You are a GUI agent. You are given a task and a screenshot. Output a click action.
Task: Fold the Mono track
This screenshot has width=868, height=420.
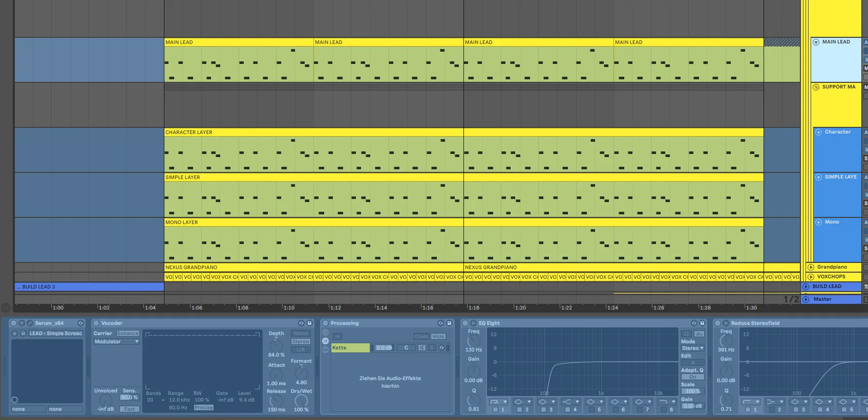(x=818, y=222)
